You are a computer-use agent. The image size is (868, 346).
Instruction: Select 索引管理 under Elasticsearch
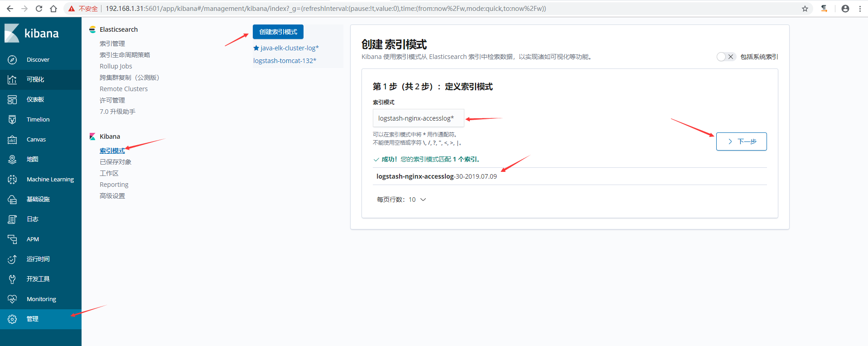tap(112, 44)
